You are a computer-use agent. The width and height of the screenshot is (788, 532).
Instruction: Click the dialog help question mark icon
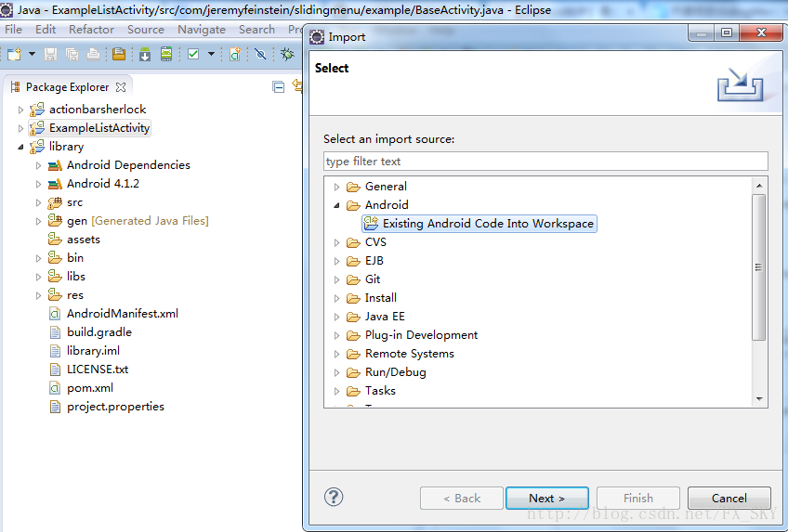pyautogui.click(x=334, y=497)
